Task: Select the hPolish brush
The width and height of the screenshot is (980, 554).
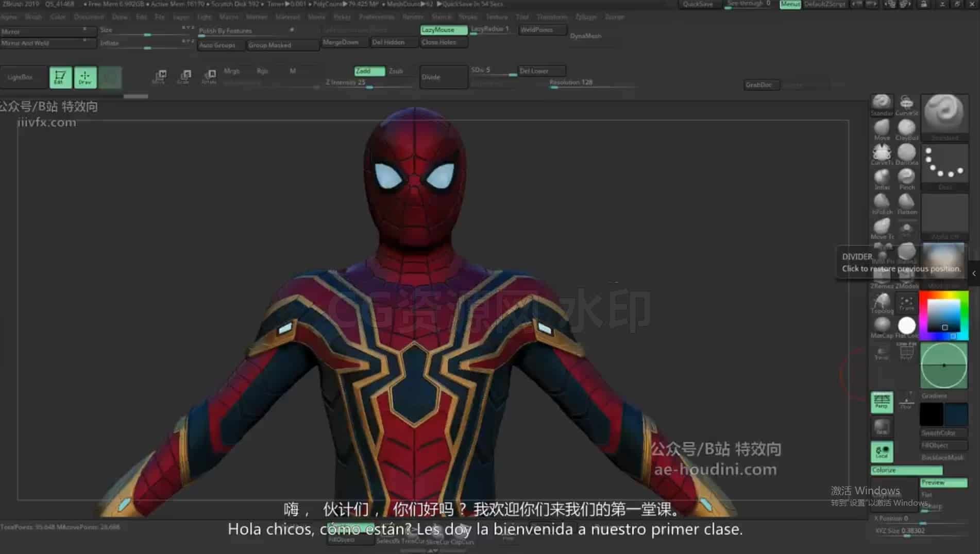Action: coord(882,203)
